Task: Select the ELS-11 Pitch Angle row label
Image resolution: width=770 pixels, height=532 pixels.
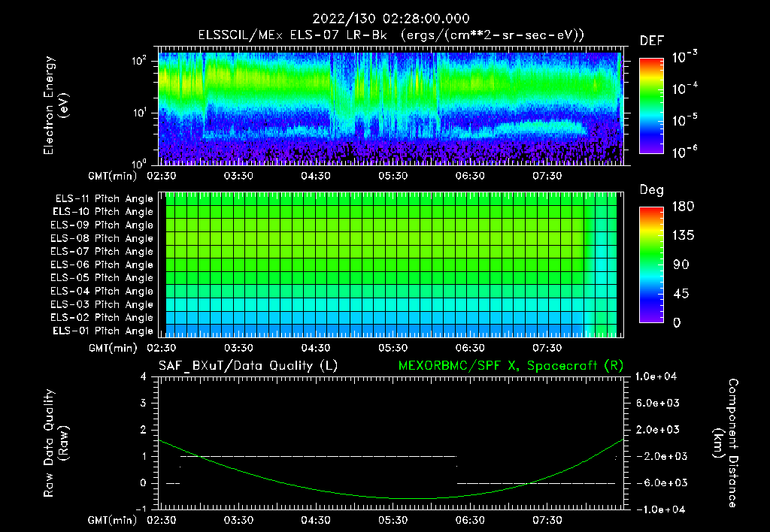Action: tap(104, 199)
